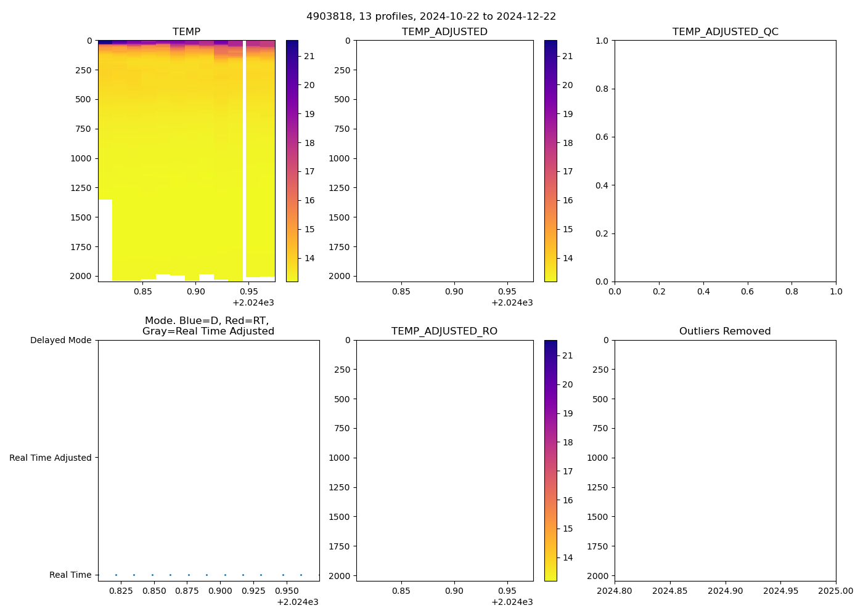
Task: Click the narrow vertical white gap in TEMP heatmap
Action: [x=244, y=160]
